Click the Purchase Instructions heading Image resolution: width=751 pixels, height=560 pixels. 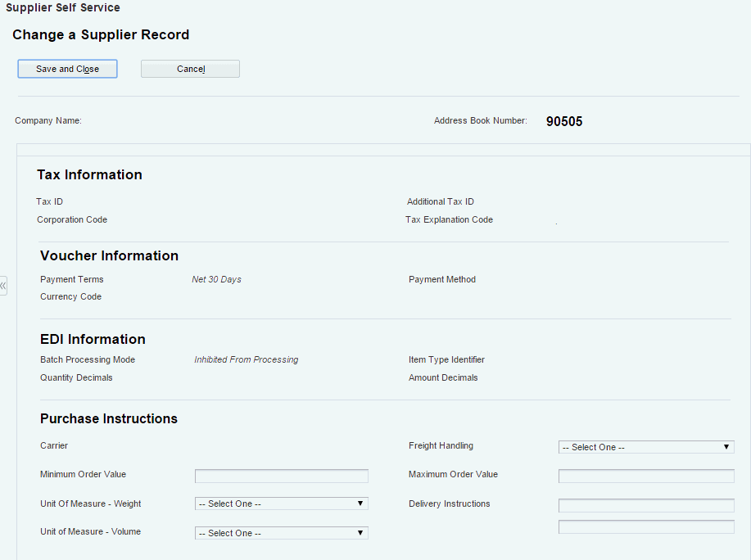[109, 419]
